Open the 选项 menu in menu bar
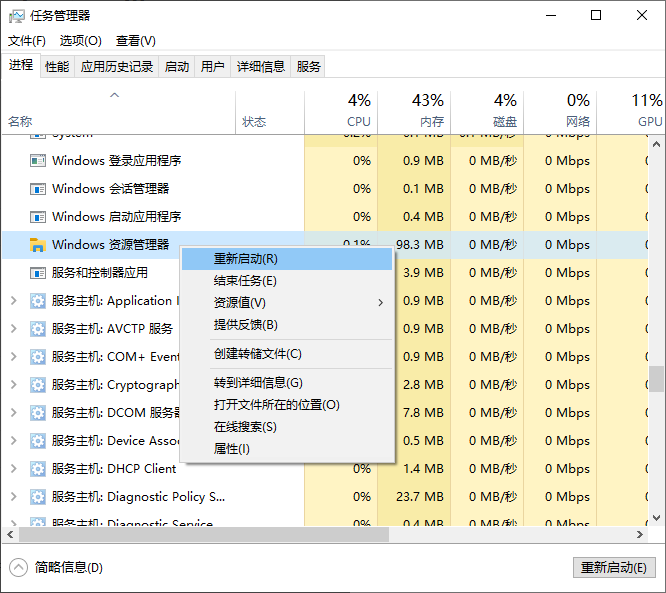This screenshot has height=593, width=666. pos(81,41)
